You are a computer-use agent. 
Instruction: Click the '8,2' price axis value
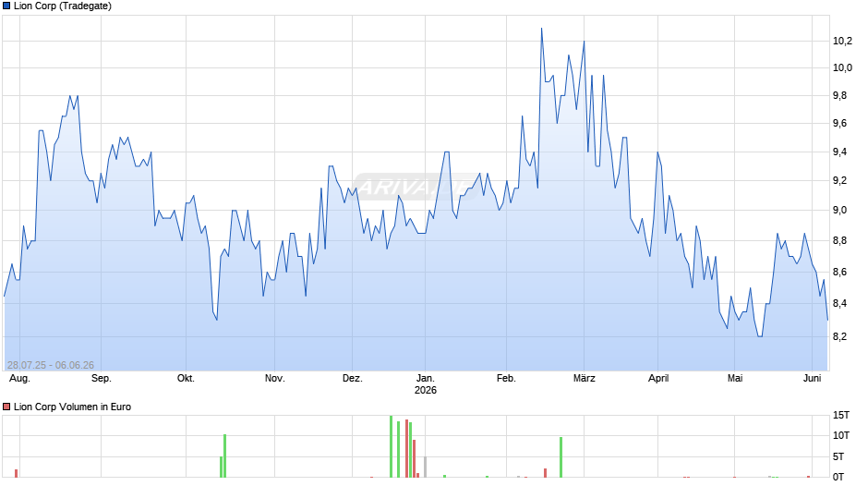[839, 337]
